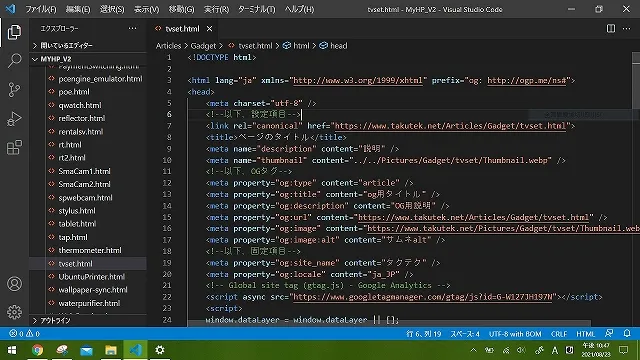Open the Source Control view
This screenshot has width=640, height=360.
[x=14, y=90]
